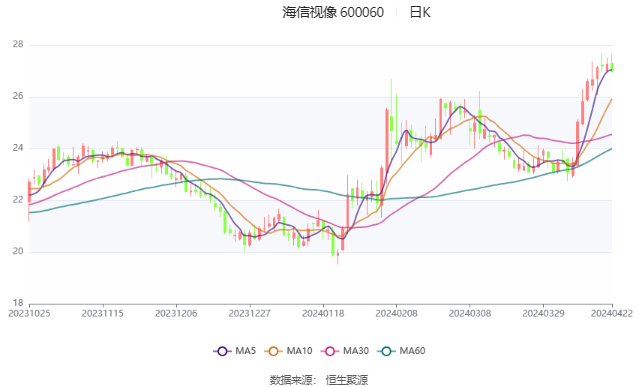The width and height of the screenshot is (637, 387).
Task: Click the x-axis date 20231115
Action: [102, 313]
